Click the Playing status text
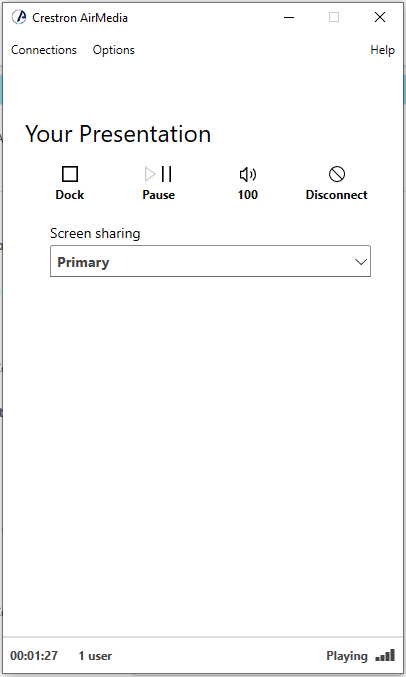 click(347, 656)
